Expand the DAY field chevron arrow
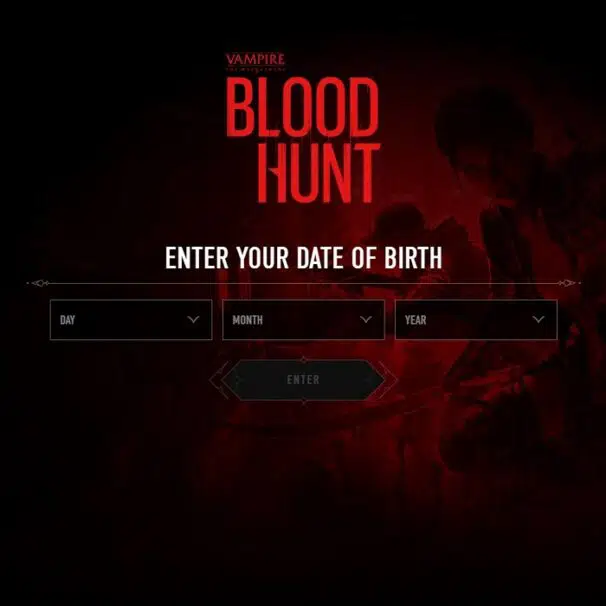Screen dimensions: 606x606 193,320
